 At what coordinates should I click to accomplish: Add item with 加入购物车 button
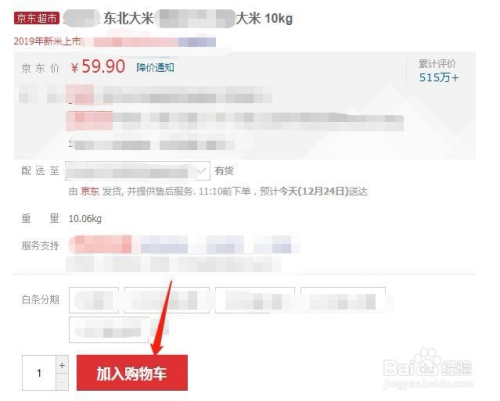(x=132, y=373)
